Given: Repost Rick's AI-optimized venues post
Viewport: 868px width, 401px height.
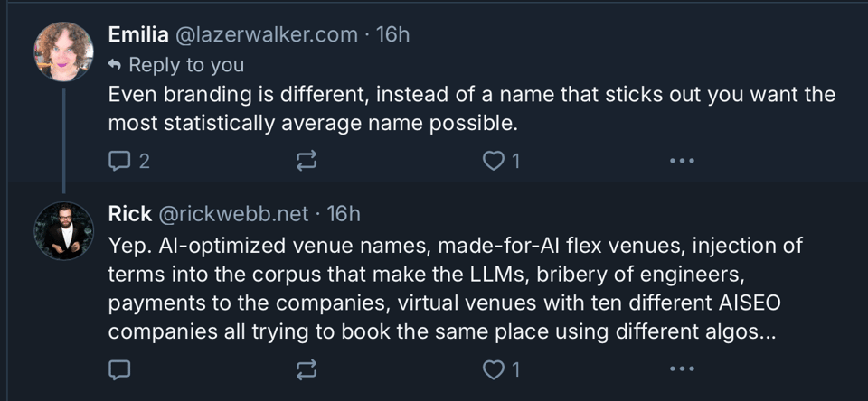Looking at the screenshot, I should tap(307, 369).
